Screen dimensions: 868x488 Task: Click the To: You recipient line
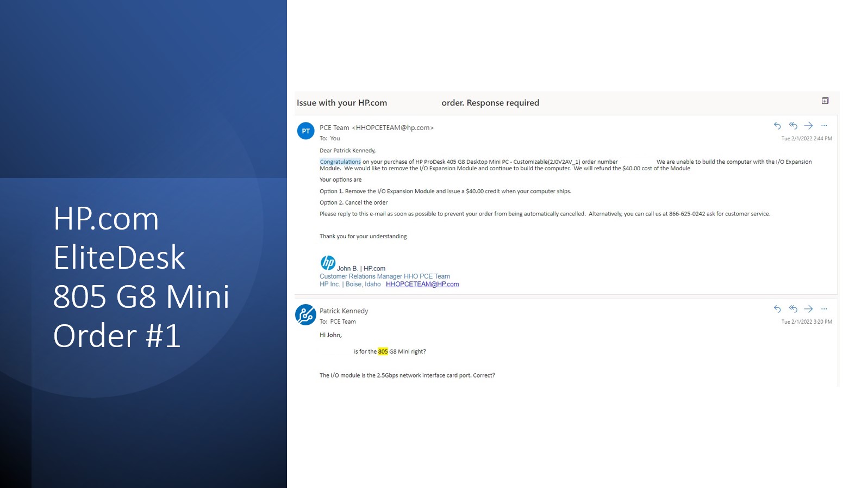tap(330, 139)
